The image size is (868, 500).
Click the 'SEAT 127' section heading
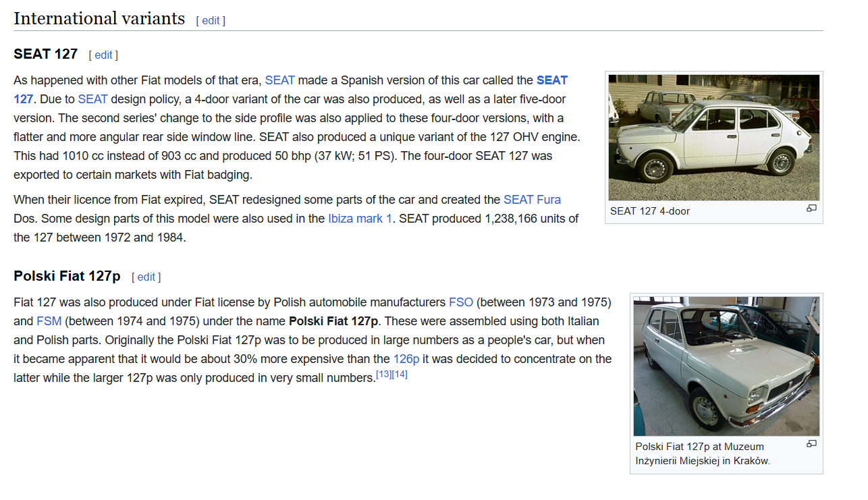tap(46, 54)
